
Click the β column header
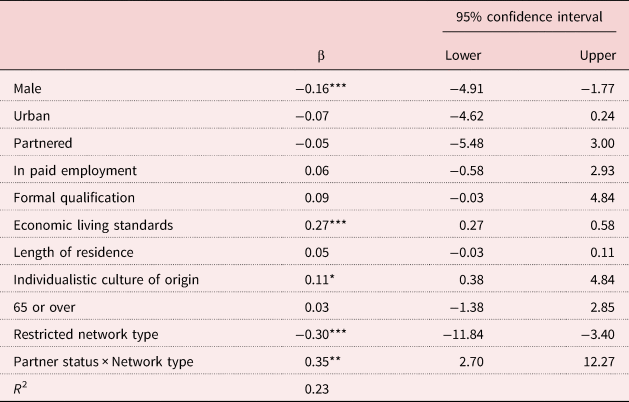(x=318, y=56)
